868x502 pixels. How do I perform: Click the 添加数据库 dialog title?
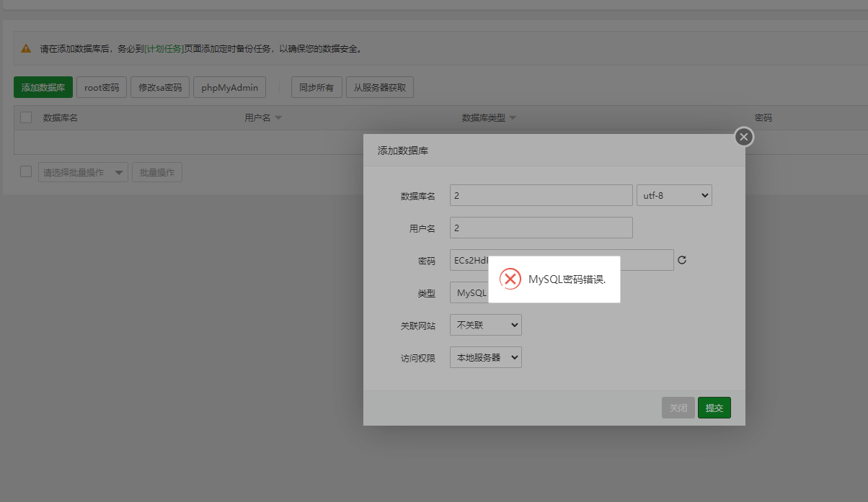[404, 151]
